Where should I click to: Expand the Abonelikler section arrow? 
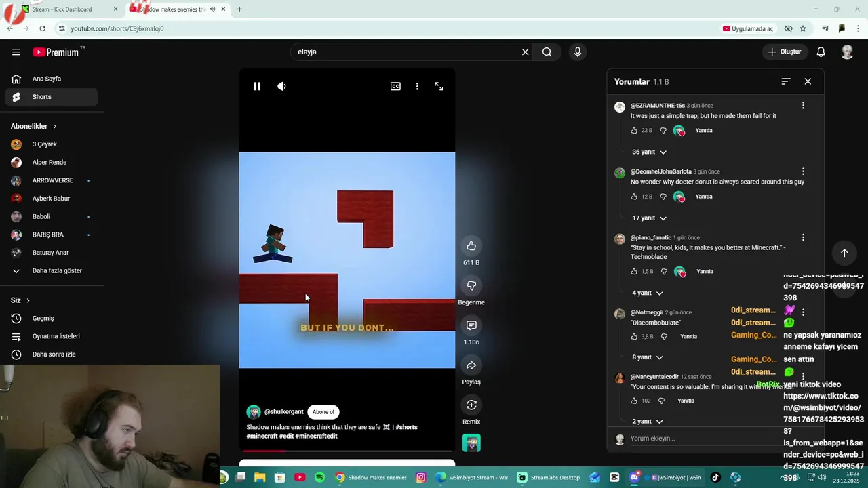[55, 127]
